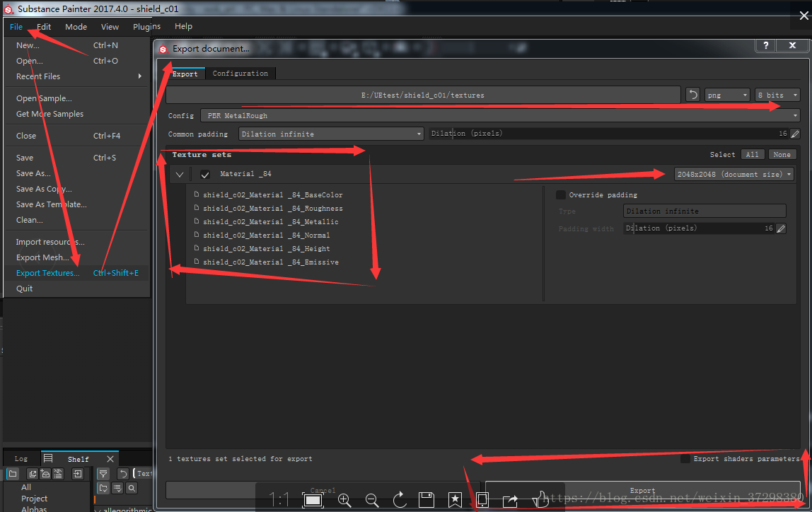
Task: Click the export path E:/UEtest/shield_c01/textures button
Action: (422, 95)
